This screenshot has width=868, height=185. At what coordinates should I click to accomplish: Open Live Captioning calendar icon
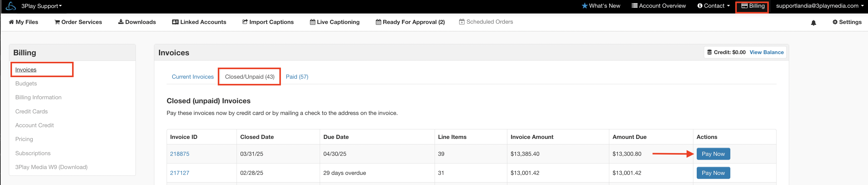[x=313, y=22]
